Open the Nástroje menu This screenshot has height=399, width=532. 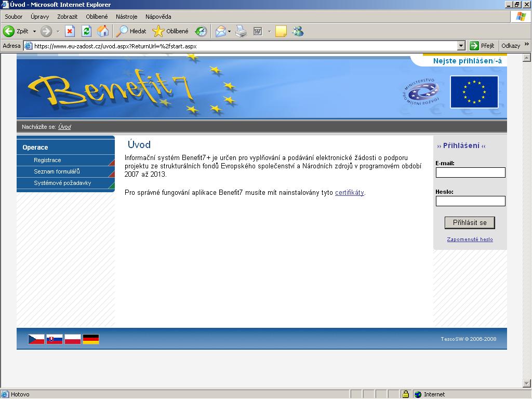point(127,16)
